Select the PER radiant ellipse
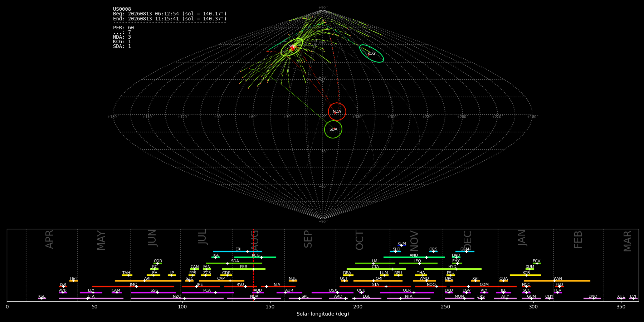 click(x=292, y=47)
